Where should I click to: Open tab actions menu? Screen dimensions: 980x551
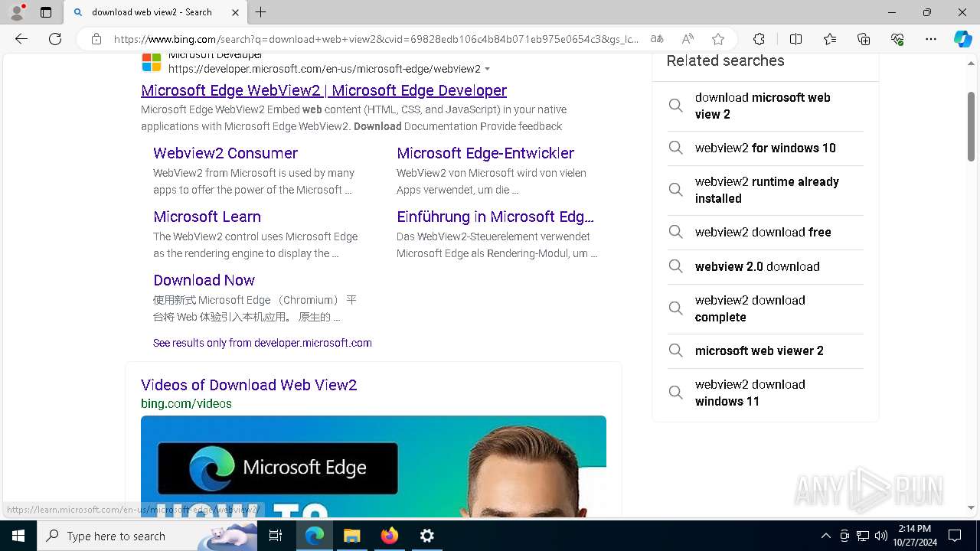click(x=46, y=12)
